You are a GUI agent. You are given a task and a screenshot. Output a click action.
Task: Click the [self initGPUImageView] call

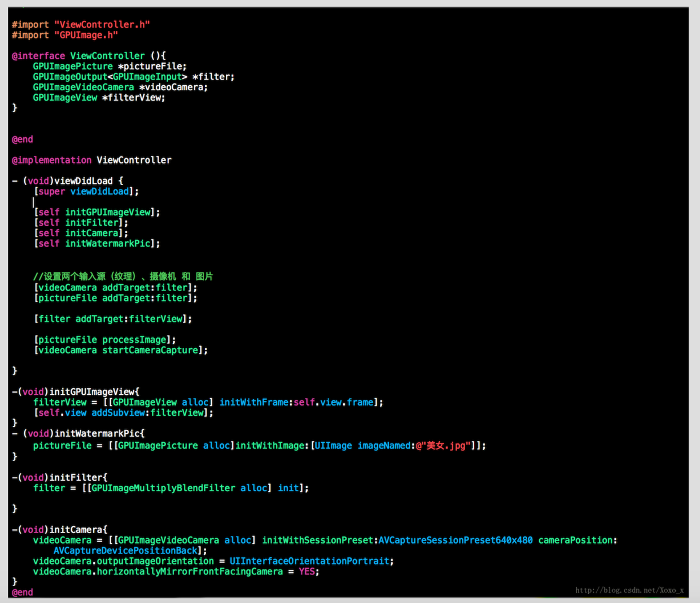[97, 213]
